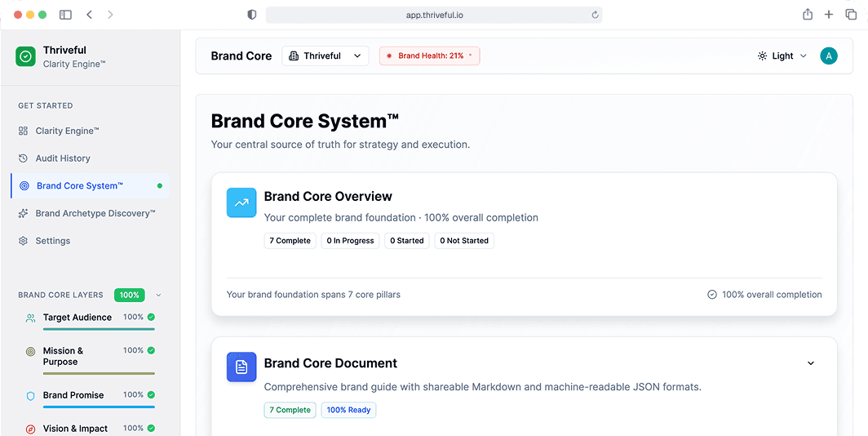Click the Brand Promise progress bar

99,407
